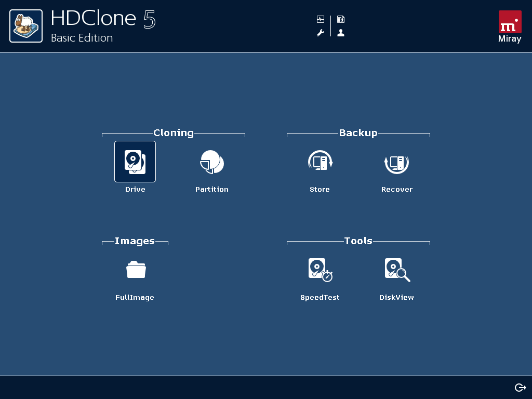
Task: Click the Backup section heading
Action: tap(358, 132)
